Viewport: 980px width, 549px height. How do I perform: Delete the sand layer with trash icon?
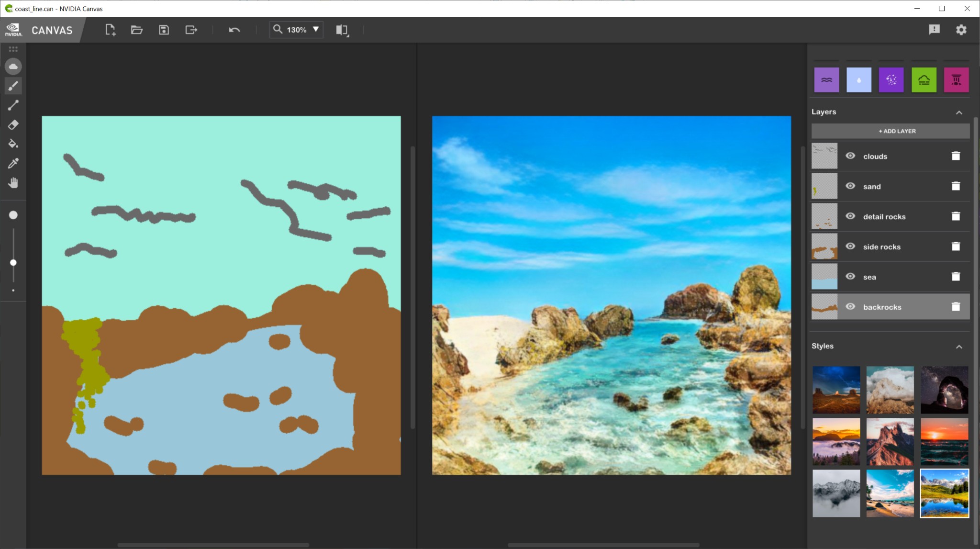[956, 186]
